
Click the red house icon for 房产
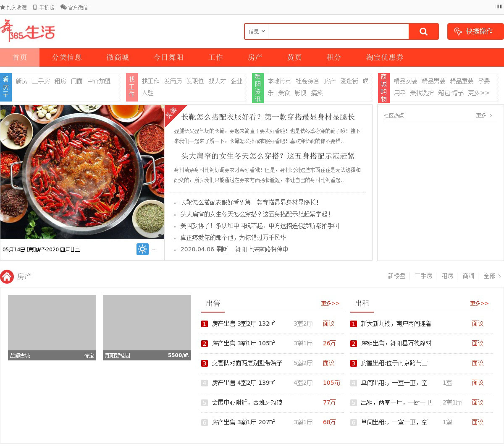7,276
